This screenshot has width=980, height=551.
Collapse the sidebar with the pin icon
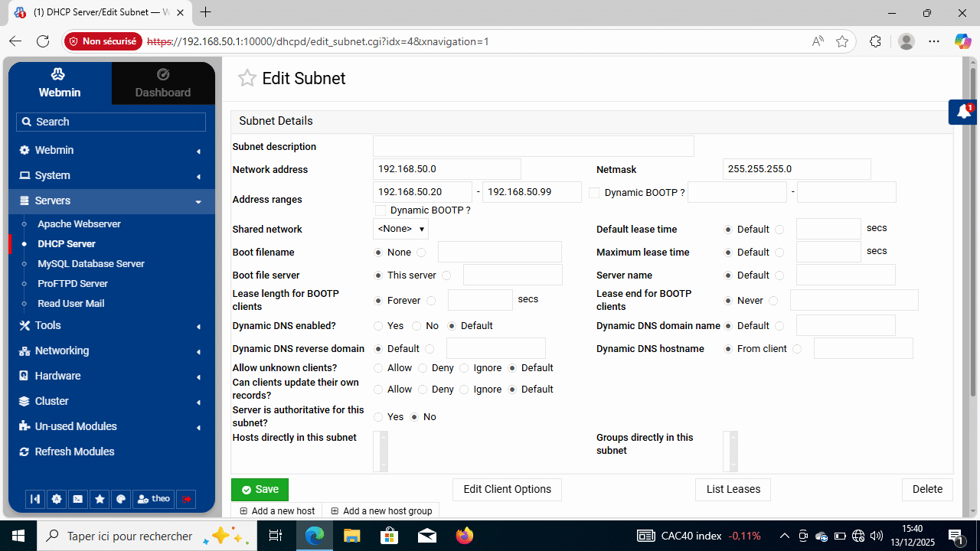click(35, 499)
